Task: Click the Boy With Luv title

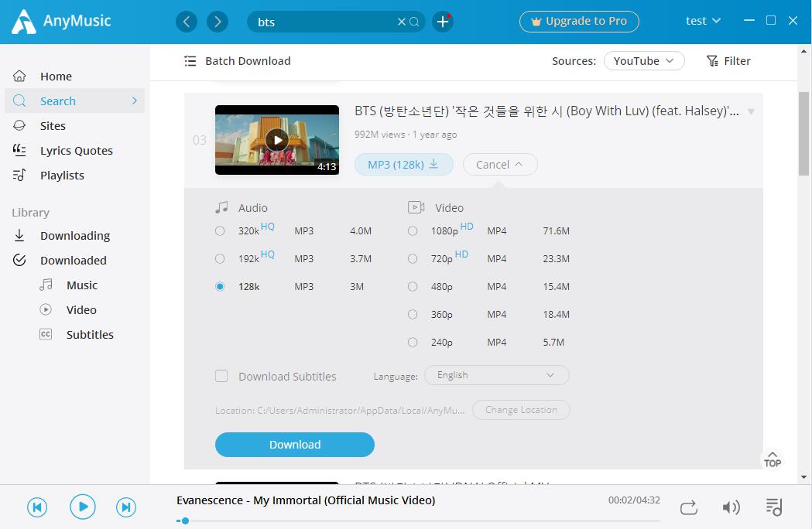Action: (x=546, y=111)
